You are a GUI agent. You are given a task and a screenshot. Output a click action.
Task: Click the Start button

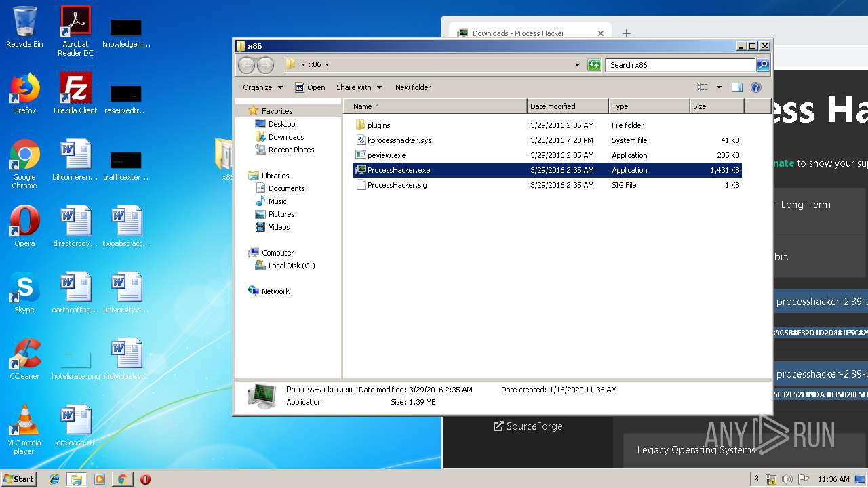coord(18,479)
